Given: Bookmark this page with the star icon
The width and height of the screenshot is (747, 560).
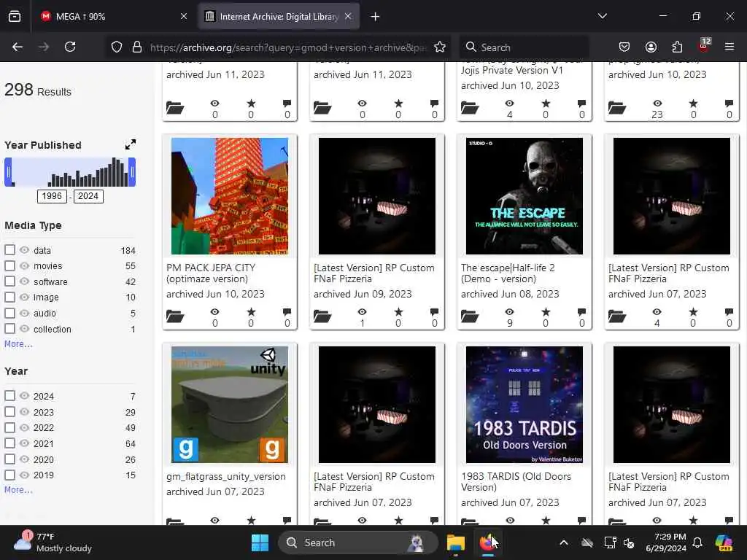Looking at the screenshot, I should click(440, 47).
